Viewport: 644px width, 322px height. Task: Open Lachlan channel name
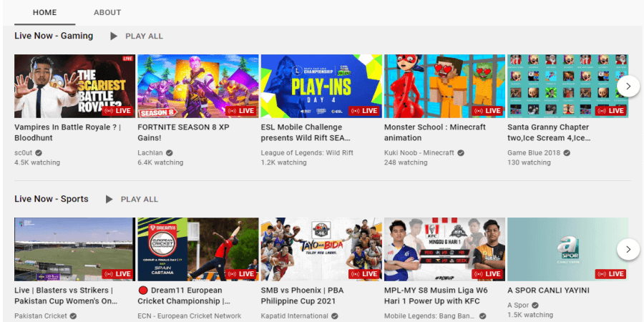pos(150,153)
